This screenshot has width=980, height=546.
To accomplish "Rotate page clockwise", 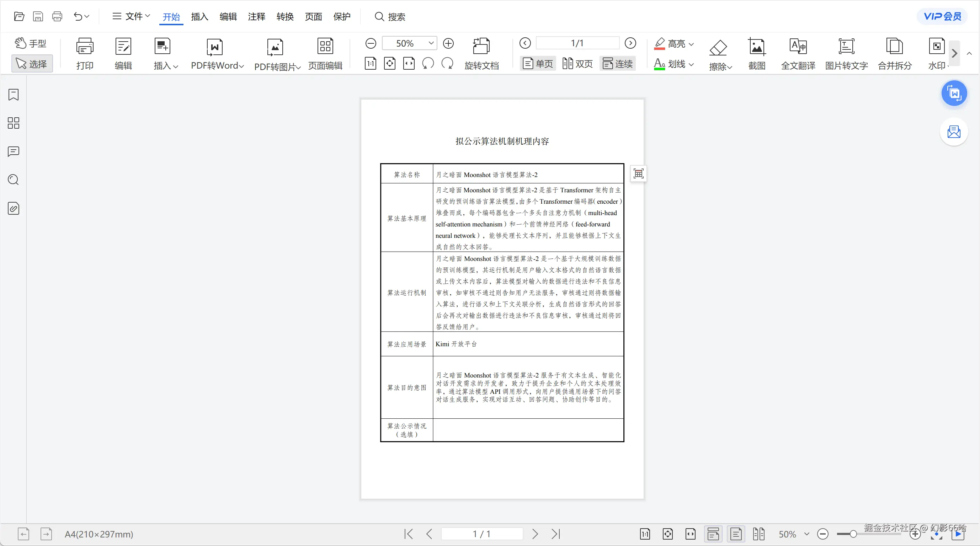I will 447,64.
